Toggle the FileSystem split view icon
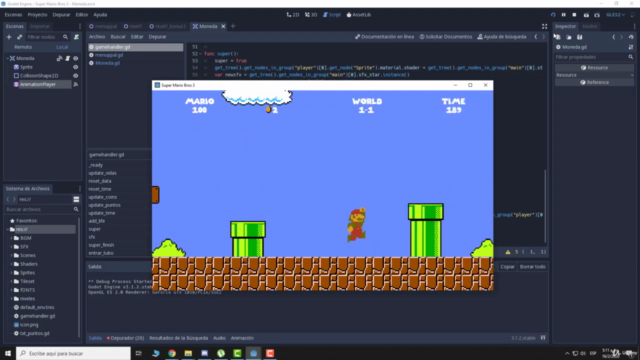Viewport: 640px width, 360px height. [x=76, y=199]
